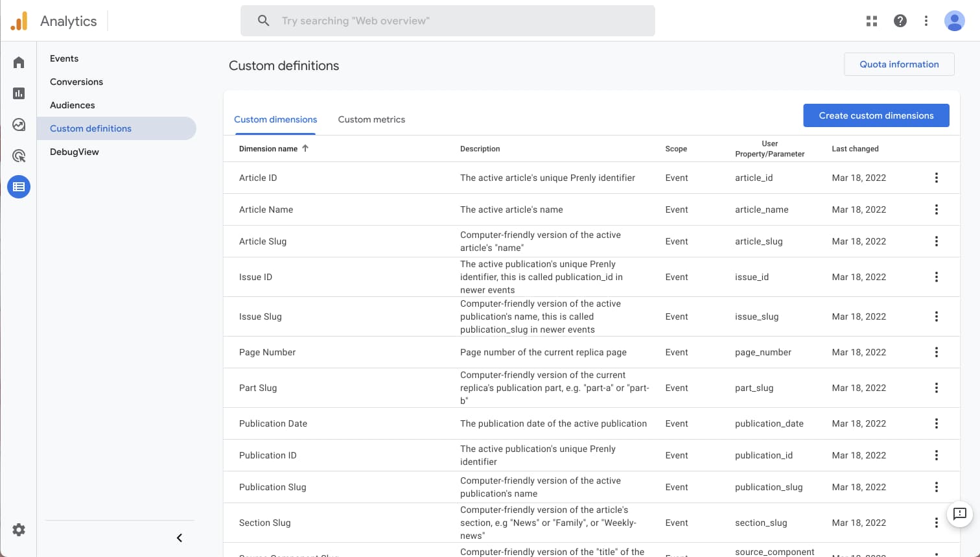Open more options for Article ID row
Image resolution: width=980 pixels, height=557 pixels.
pos(937,178)
